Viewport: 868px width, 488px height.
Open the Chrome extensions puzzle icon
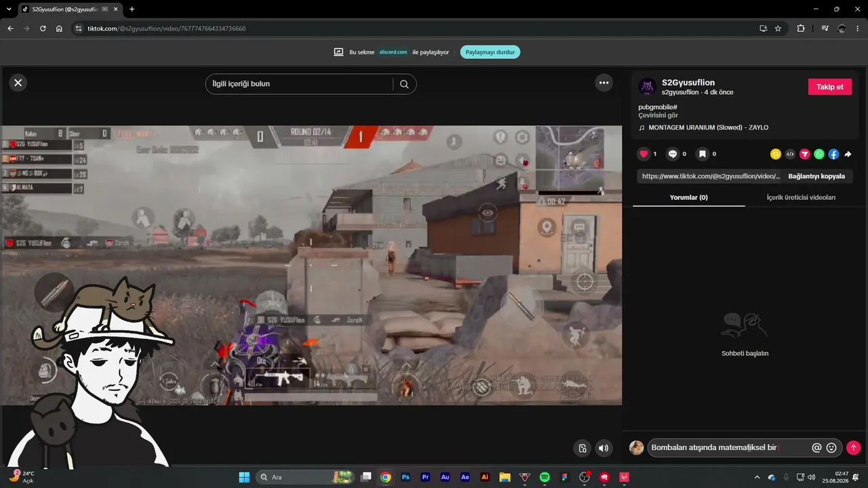(801, 28)
